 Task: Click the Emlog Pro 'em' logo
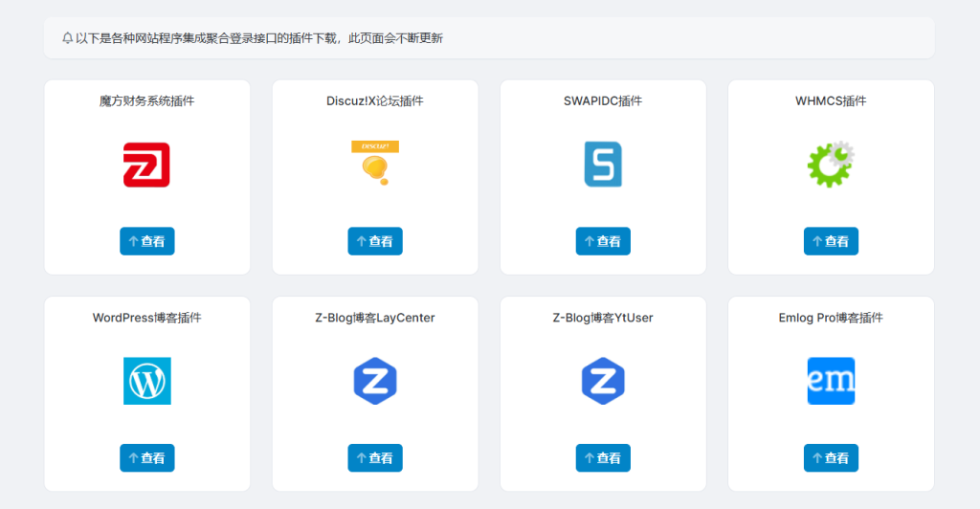click(831, 381)
